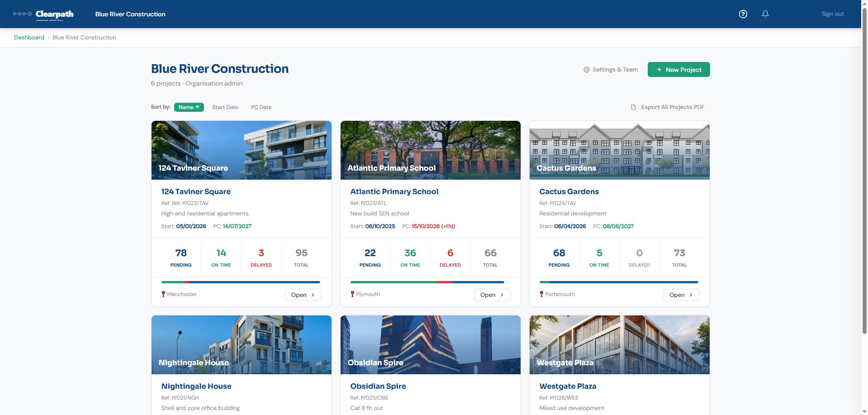
Task: Click the Westgate Plaza banner image
Action: 620,345
